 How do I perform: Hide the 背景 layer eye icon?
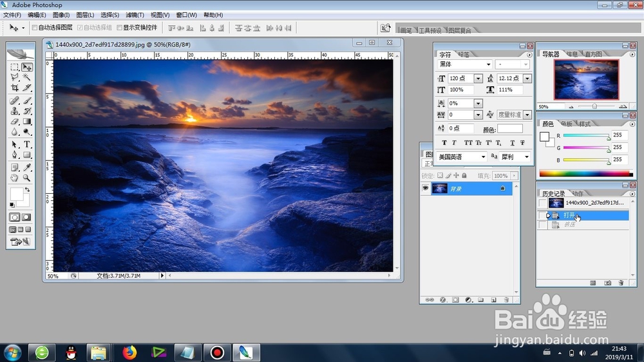click(x=426, y=188)
